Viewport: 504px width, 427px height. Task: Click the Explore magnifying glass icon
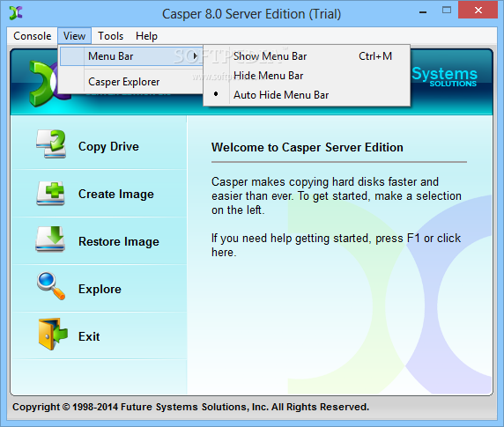(x=51, y=286)
